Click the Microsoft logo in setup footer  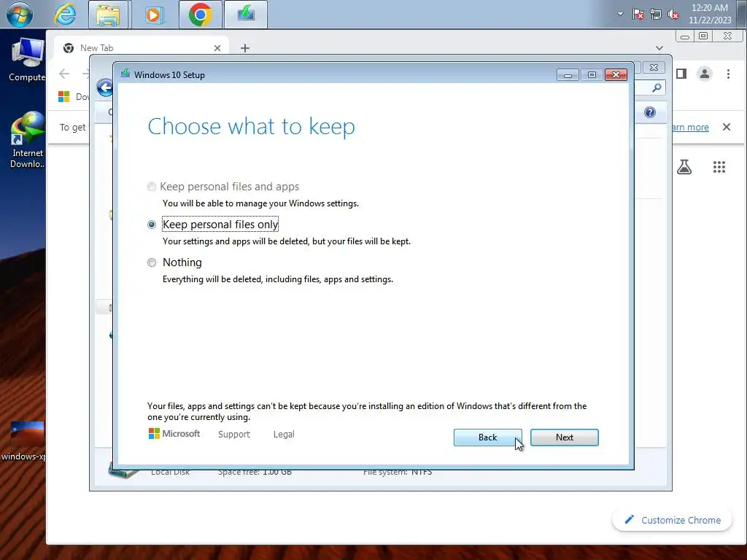click(174, 433)
